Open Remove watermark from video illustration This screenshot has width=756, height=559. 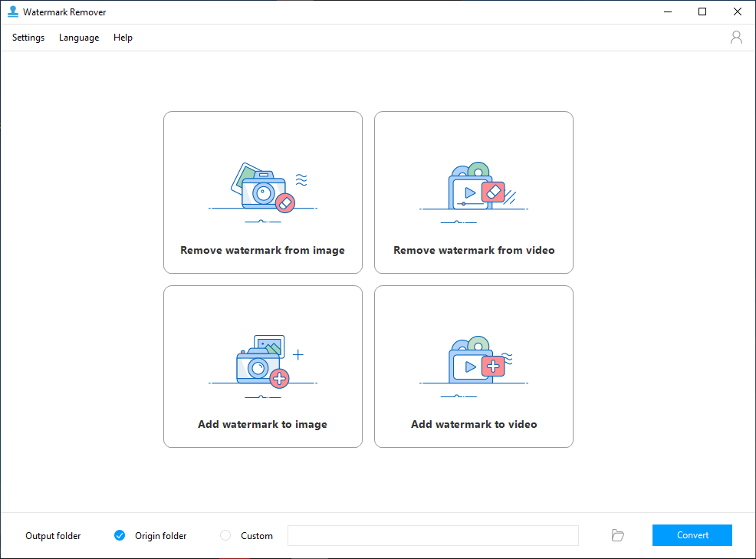coord(474,192)
